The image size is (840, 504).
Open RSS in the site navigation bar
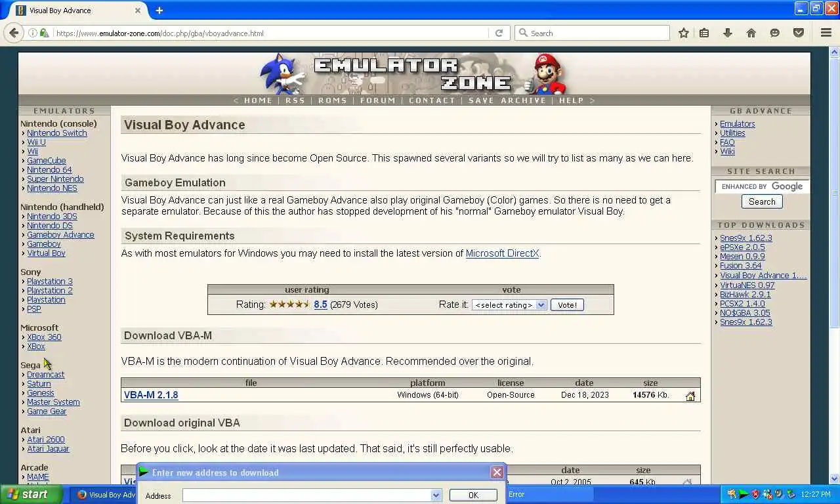coord(295,100)
